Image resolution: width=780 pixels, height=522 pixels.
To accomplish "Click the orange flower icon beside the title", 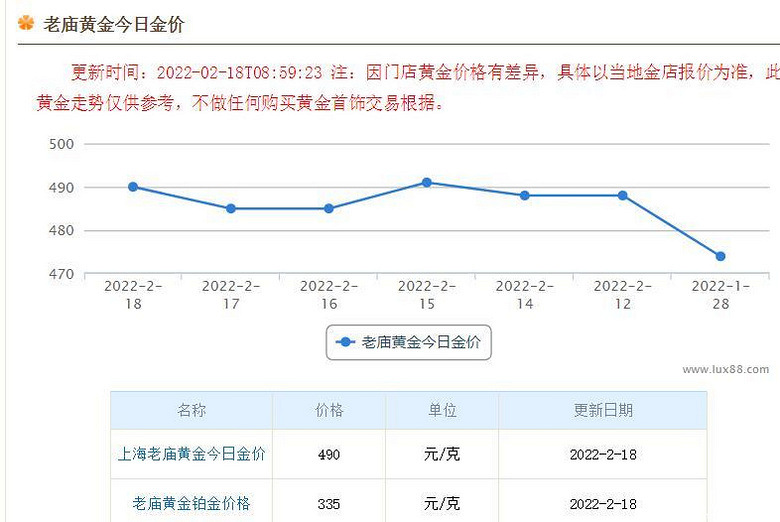I will coord(26,23).
